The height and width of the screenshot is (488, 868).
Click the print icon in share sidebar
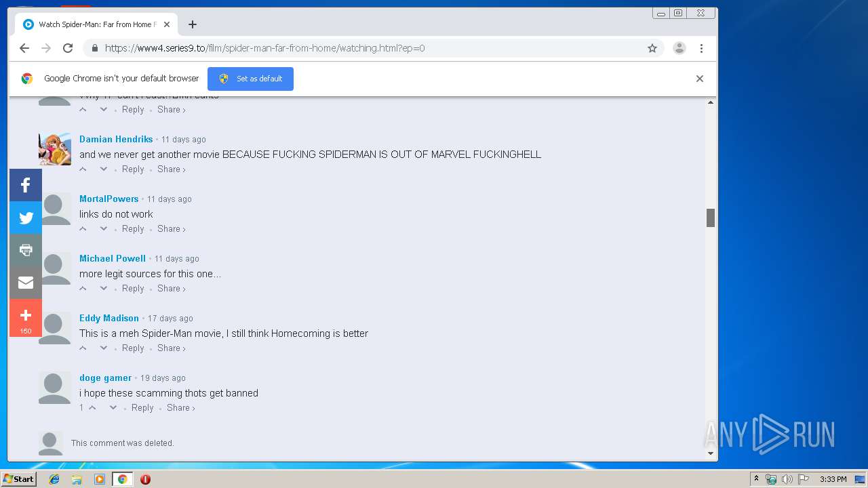[26, 250]
